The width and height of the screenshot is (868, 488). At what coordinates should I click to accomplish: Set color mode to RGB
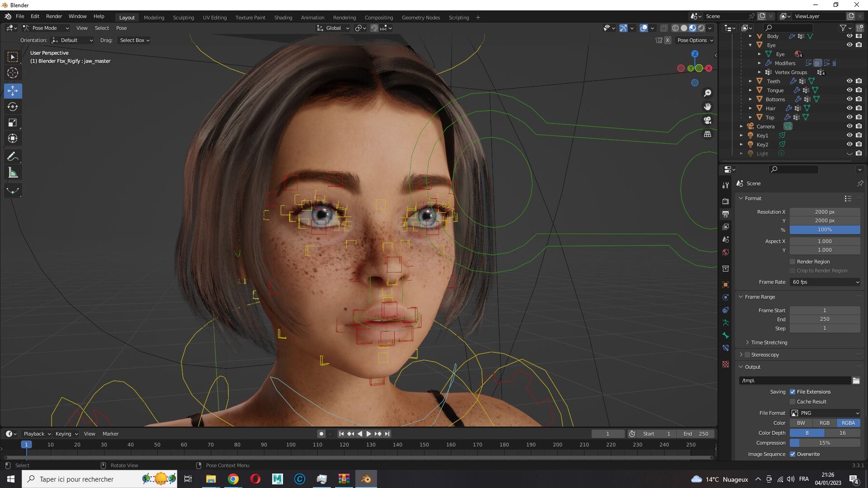[x=825, y=423]
